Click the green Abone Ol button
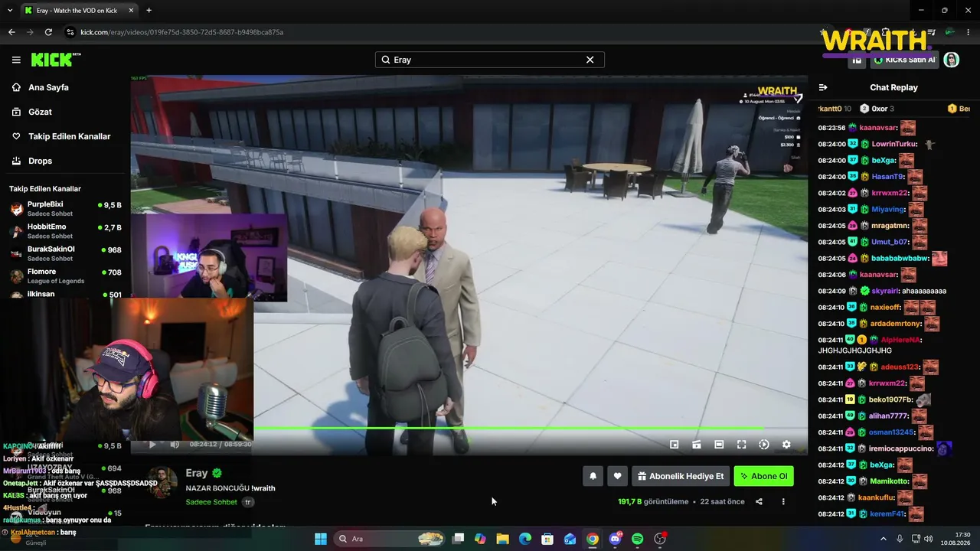Viewport: 980px width, 551px height. [764, 476]
